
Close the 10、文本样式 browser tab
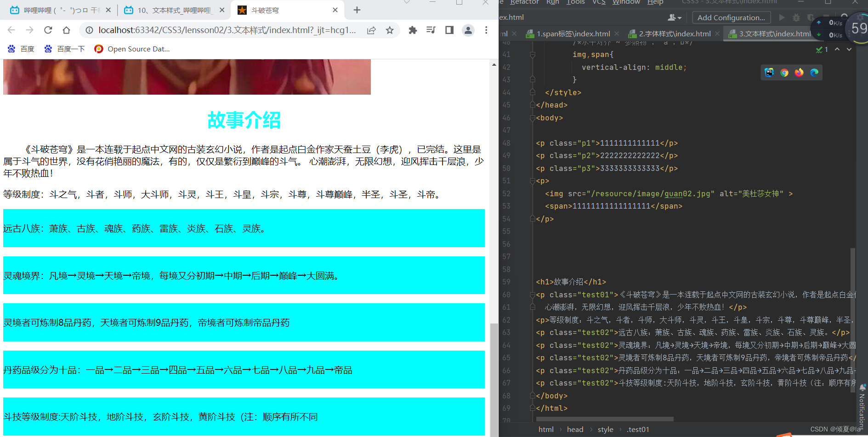coord(222,10)
